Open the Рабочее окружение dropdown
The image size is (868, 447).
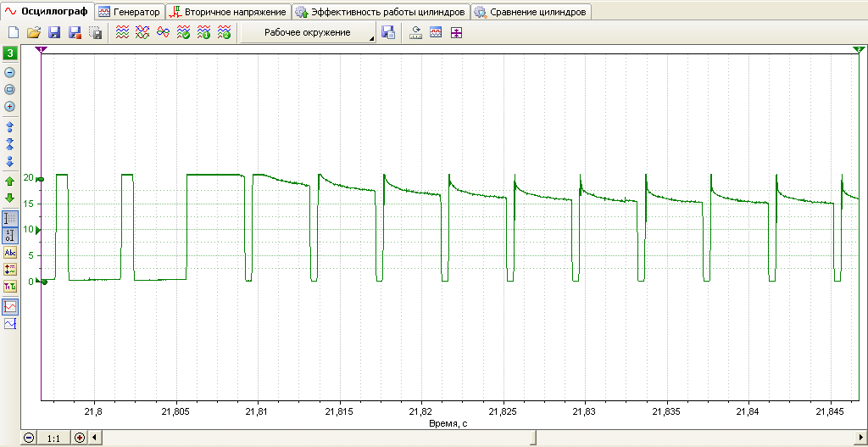click(x=308, y=33)
